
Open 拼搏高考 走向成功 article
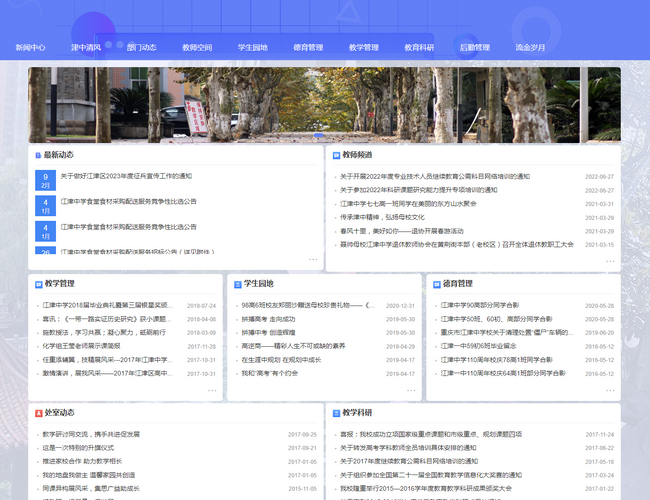268,319
